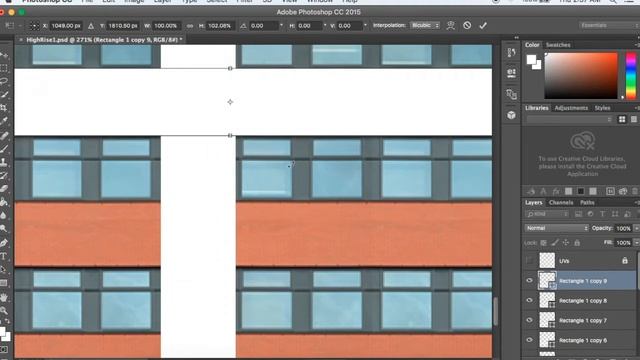Select the Brush tool
This screenshot has height=360, width=640.
click(4, 149)
